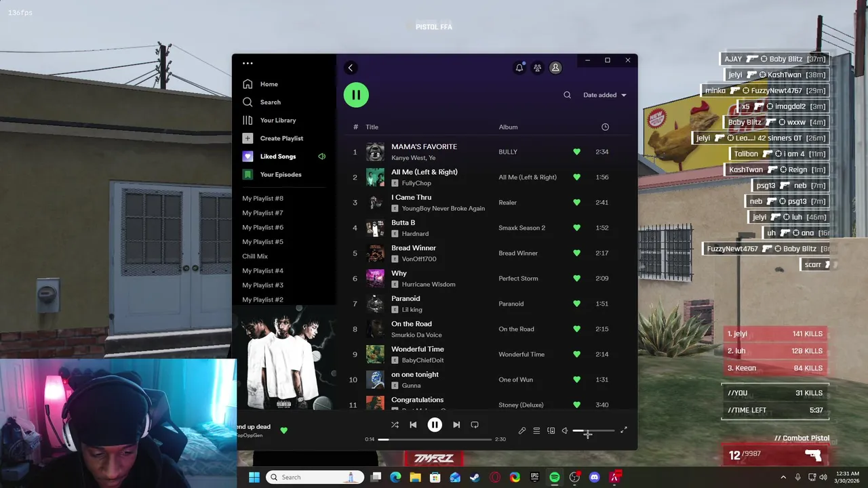Open the Friend Activity icon
The height and width of the screenshot is (488, 868).
pos(537,67)
